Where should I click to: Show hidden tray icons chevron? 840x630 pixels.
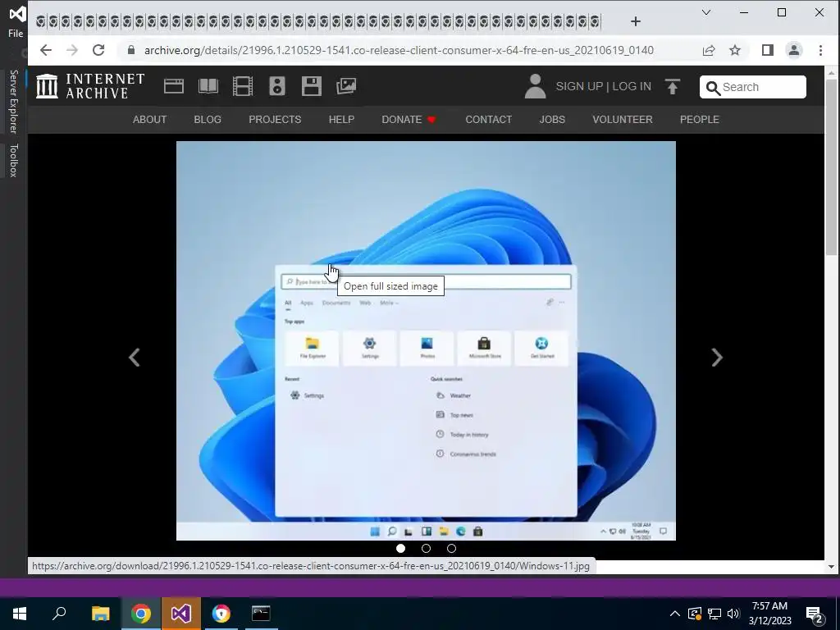click(675, 614)
